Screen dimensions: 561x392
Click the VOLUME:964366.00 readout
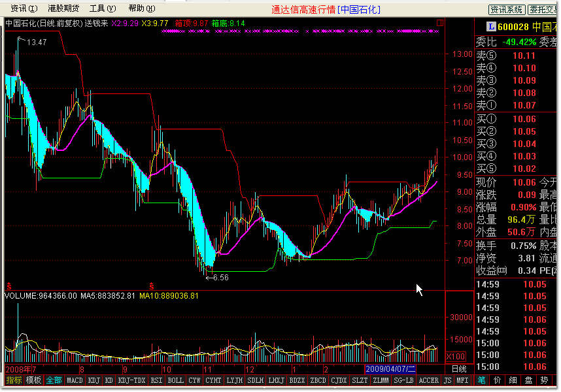point(41,296)
